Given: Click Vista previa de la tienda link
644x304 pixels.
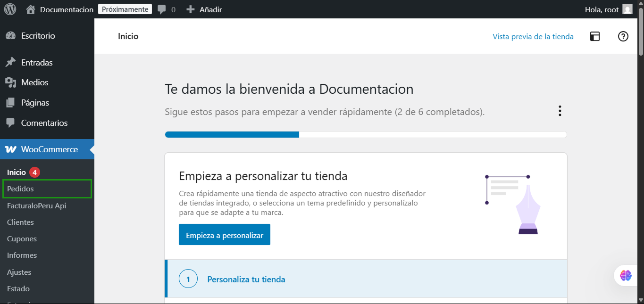Looking at the screenshot, I should click(533, 36).
